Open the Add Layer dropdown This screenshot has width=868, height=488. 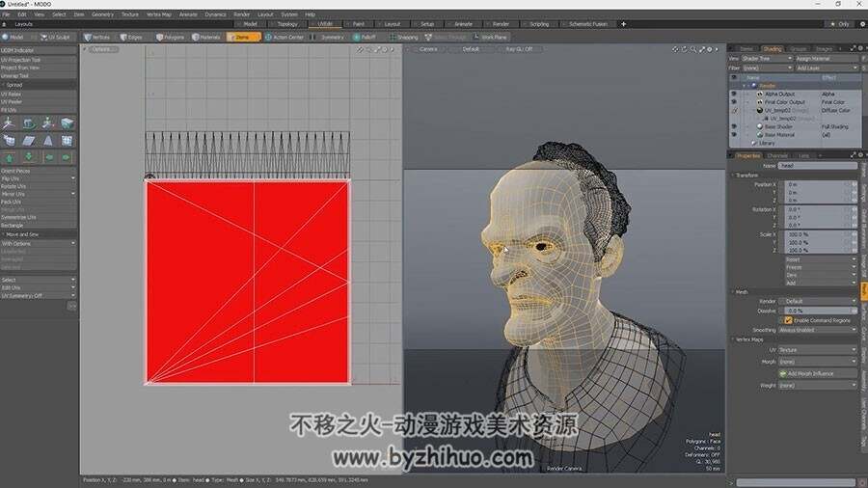[x=826, y=68]
